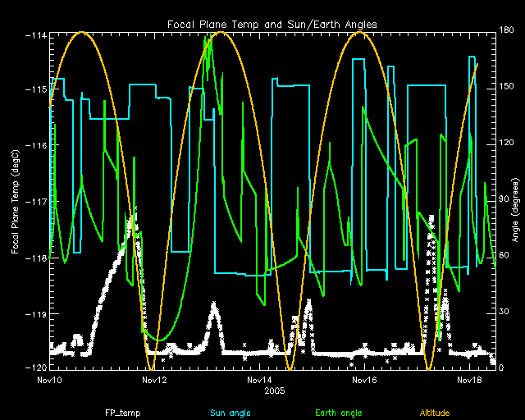Click the 90 degree tick on right axis
Viewport: 525px width, 420px height.
[x=504, y=199]
